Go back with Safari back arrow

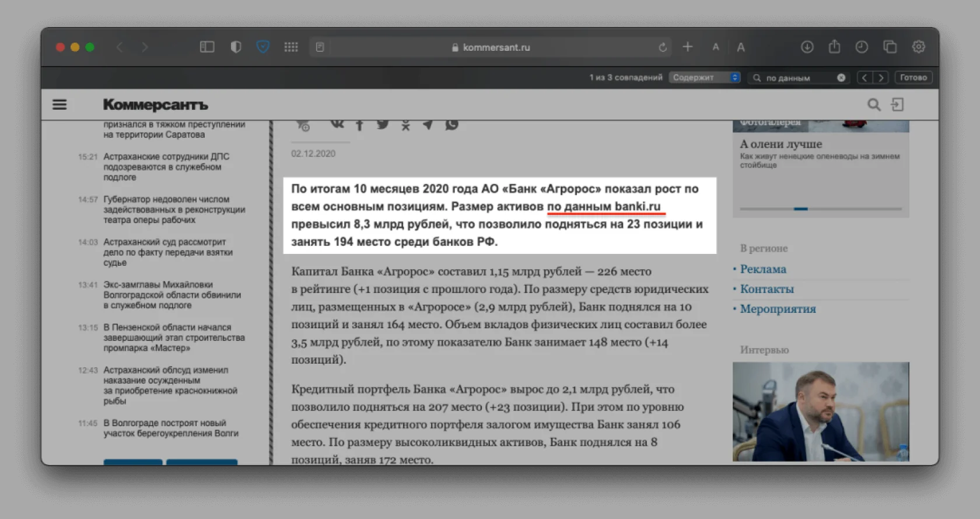click(120, 47)
